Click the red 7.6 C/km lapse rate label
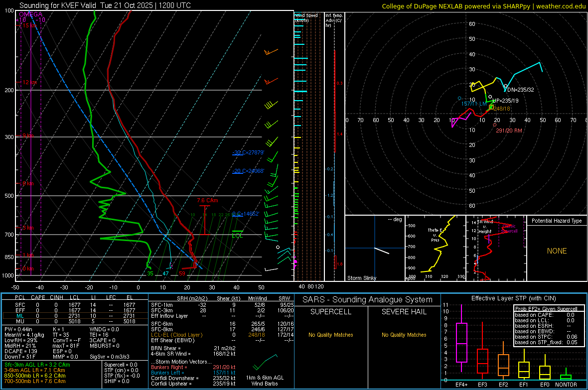 pyautogui.click(x=207, y=200)
